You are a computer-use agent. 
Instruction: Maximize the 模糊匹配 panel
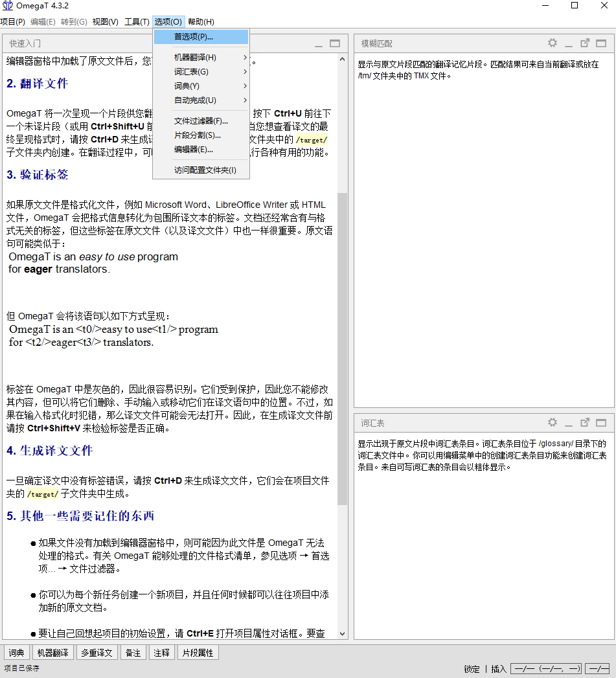601,43
